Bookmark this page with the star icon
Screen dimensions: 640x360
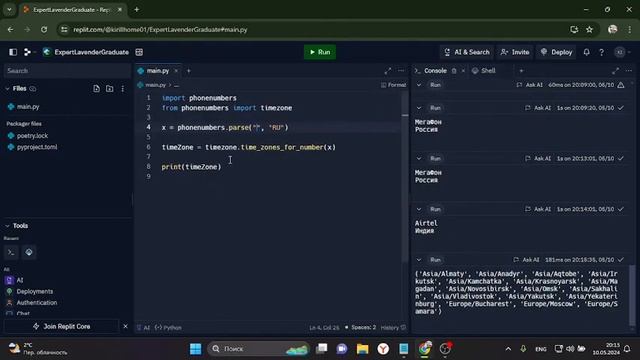[589, 29]
